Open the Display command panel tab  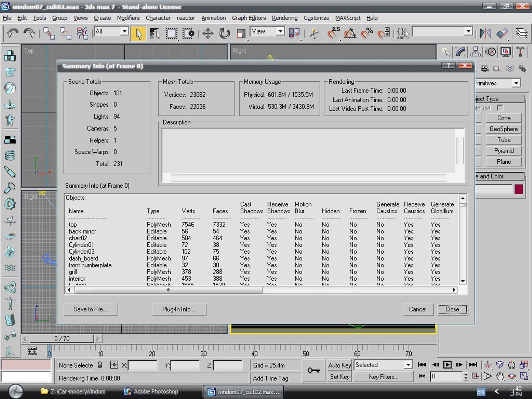click(x=505, y=52)
